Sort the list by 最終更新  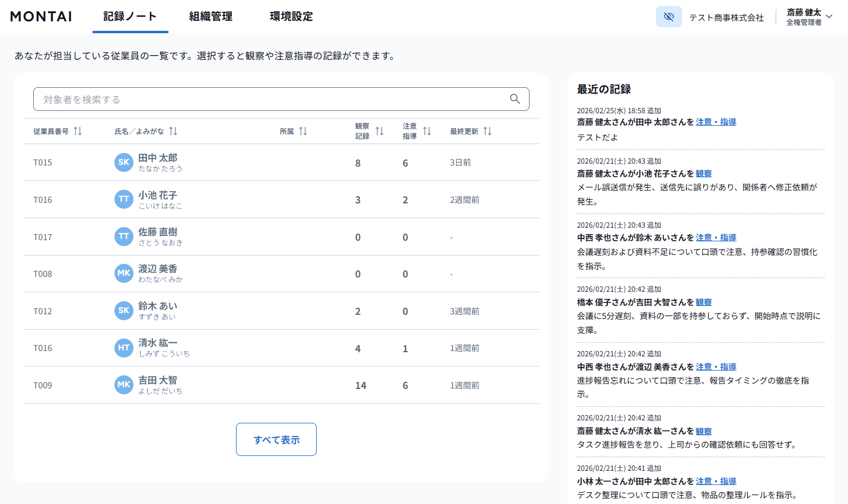(x=487, y=131)
